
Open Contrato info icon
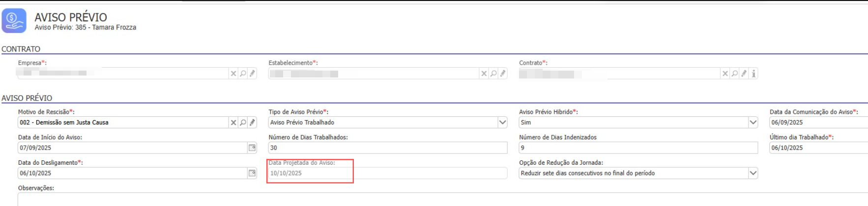tap(753, 74)
